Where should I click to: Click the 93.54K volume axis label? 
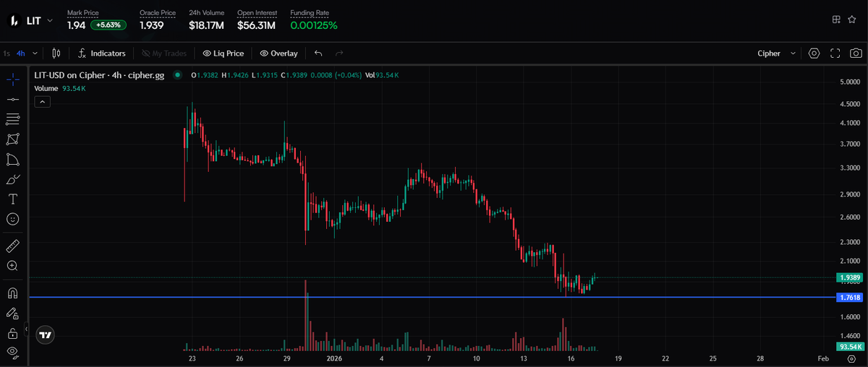coord(849,347)
